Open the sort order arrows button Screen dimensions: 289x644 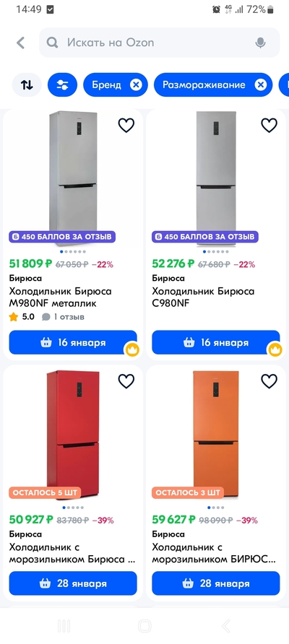27,85
